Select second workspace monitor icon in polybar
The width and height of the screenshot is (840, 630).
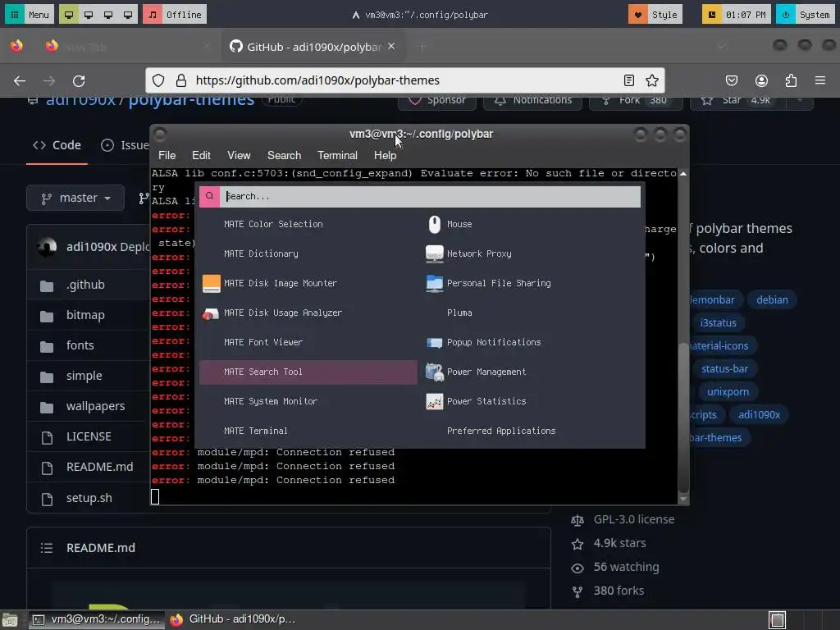89,15
